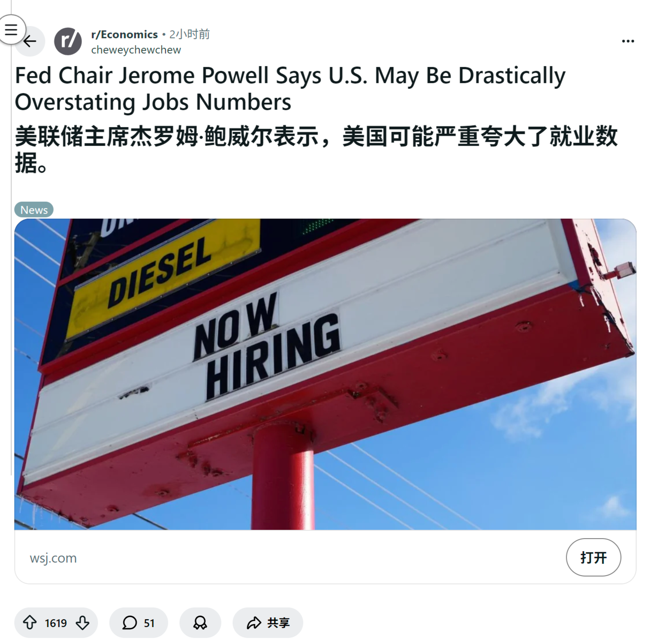
Task: Open the r/Economics community avatar
Action: [68, 41]
